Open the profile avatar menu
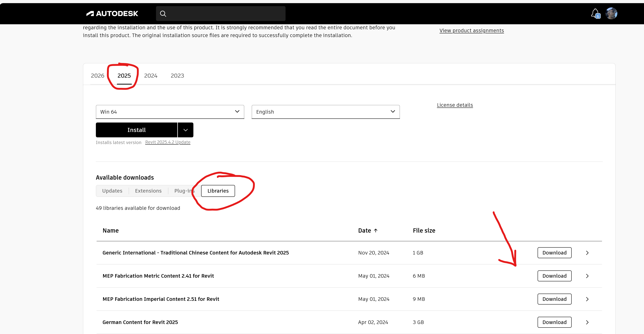The height and width of the screenshot is (334, 644). click(x=611, y=13)
